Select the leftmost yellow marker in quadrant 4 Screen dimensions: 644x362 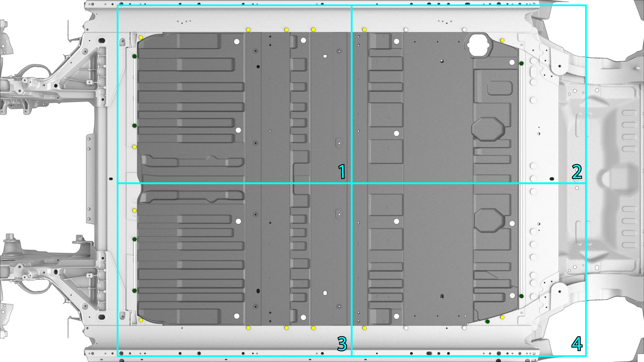point(364,328)
